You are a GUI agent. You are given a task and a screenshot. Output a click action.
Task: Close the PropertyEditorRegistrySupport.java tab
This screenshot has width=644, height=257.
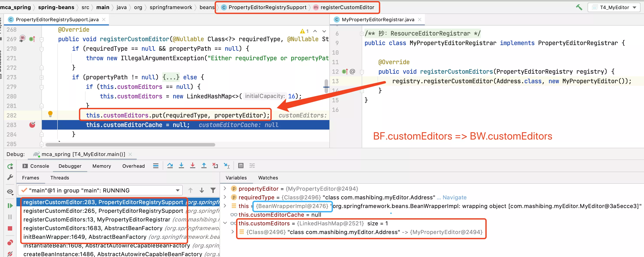(104, 20)
